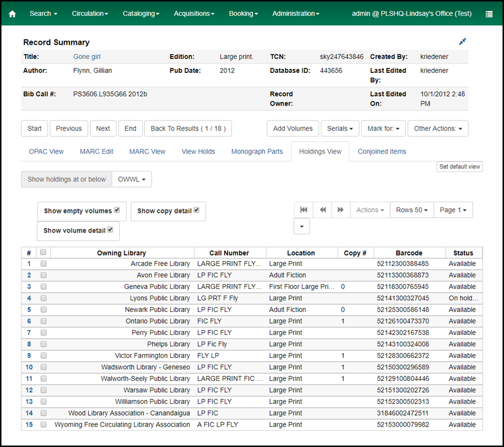Click barcode 31846002472511

click(403, 413)
